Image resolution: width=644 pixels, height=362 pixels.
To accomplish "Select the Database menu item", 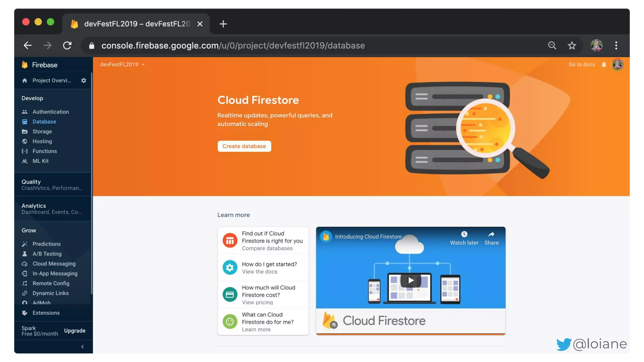I will click(x=44, y=122).
